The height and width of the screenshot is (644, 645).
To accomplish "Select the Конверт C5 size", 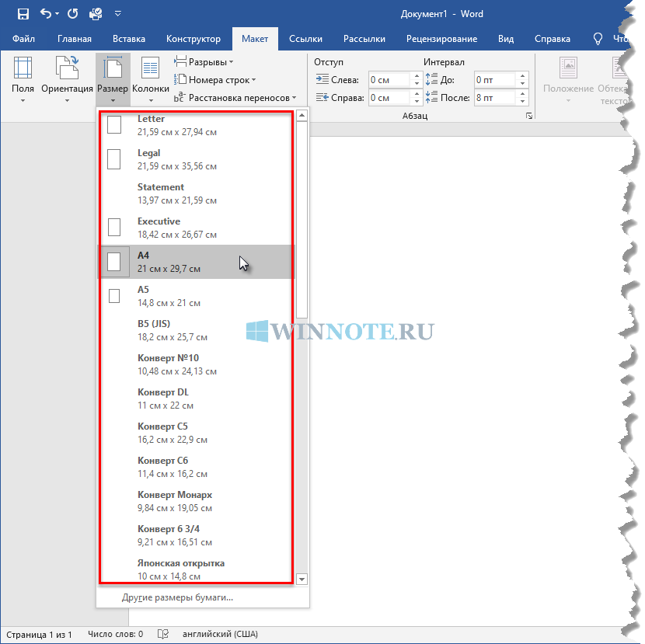I will (x=197, y=433).
